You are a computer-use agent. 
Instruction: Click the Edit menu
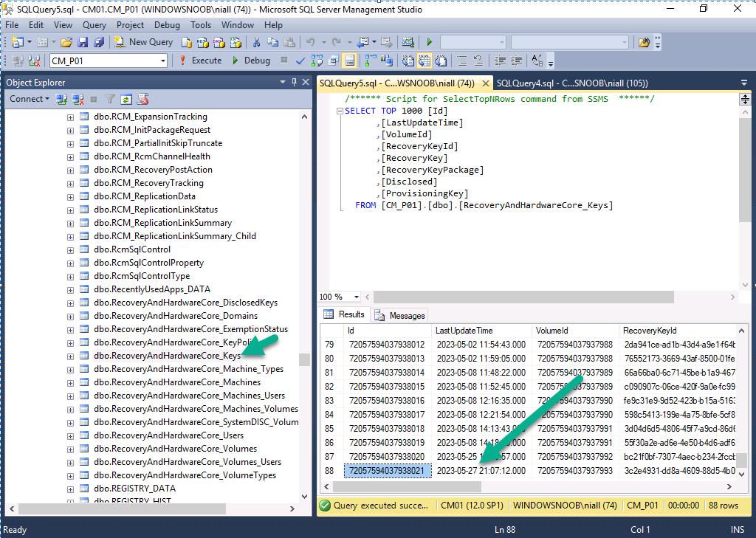pyautogui.click(x=36, y=25)
